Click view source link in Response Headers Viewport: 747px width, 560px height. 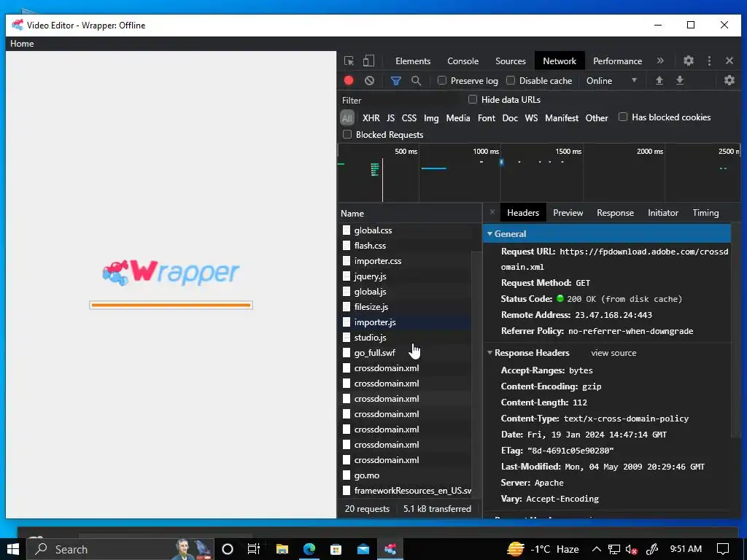614,353
